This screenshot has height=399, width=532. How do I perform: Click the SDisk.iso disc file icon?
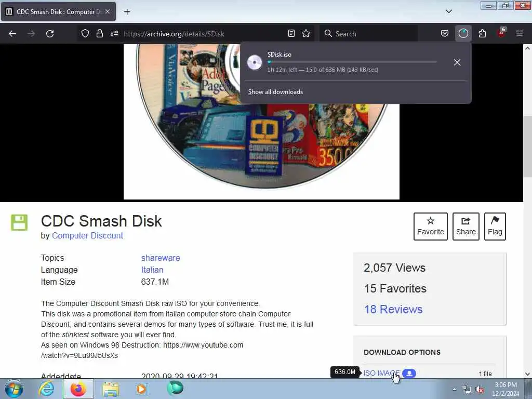[x=255, y=62]
